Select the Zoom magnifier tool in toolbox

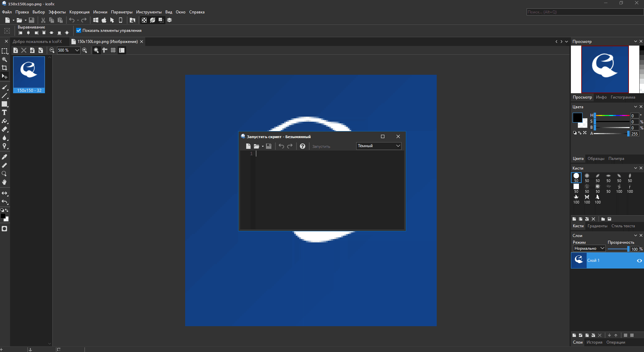click(4, 174)
